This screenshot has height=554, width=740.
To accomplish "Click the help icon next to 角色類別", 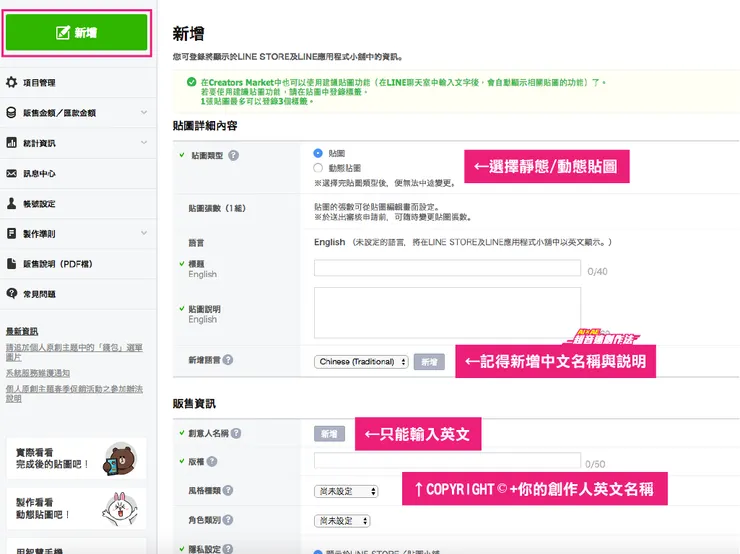I will coord(228,520).
